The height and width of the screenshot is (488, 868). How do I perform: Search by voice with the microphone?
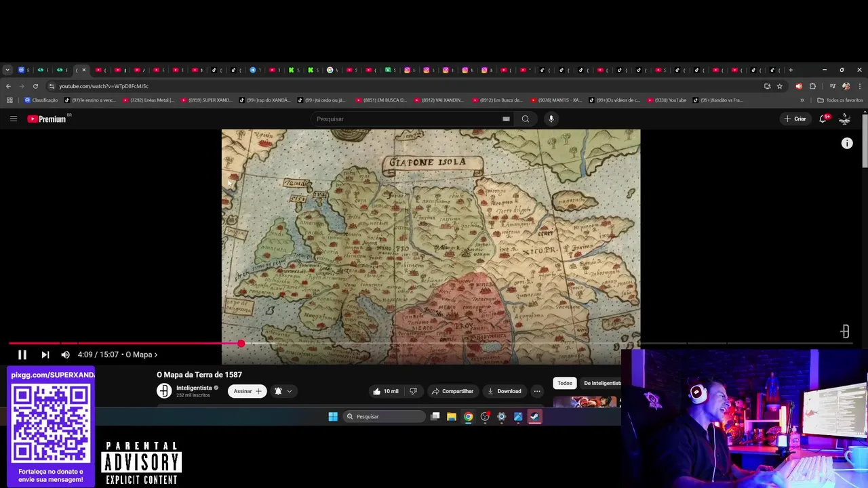click(x=551, y=119)
